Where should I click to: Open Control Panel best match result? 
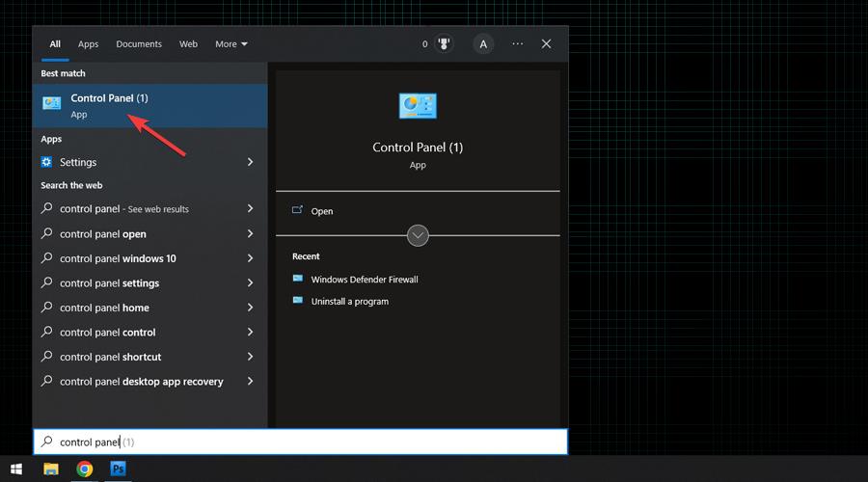(150, 106)
